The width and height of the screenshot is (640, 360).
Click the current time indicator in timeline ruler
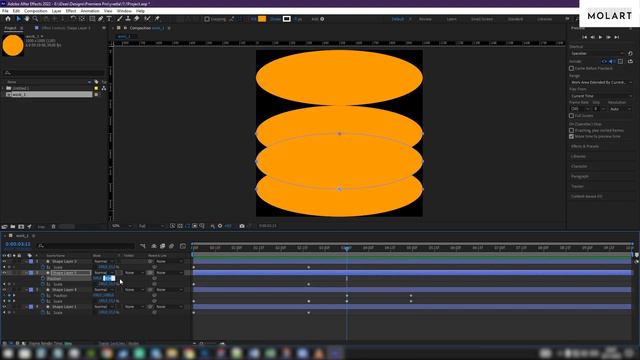click(347, 248)
